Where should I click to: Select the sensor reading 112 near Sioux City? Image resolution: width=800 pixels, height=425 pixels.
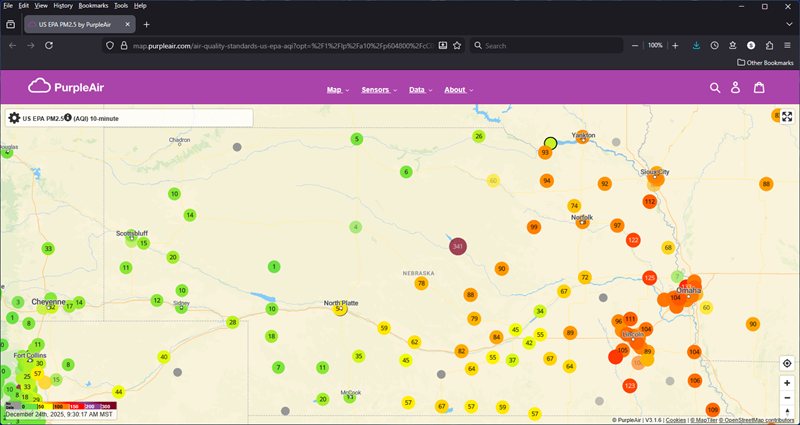point(649,202)
